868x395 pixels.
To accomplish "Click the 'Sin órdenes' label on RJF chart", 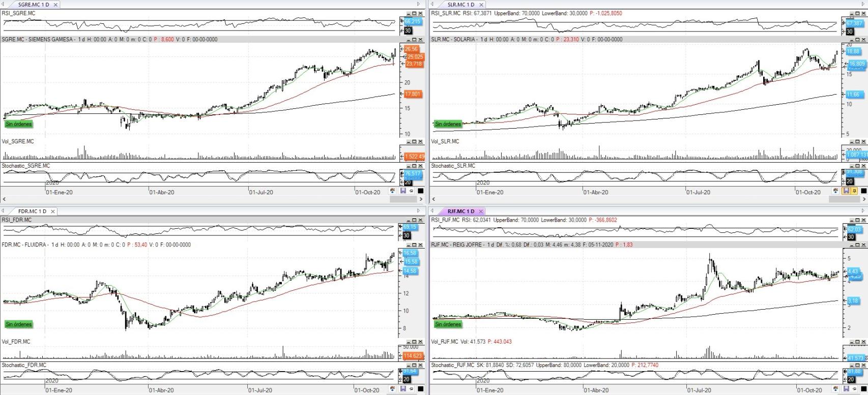I will click(x=448, y=324).
